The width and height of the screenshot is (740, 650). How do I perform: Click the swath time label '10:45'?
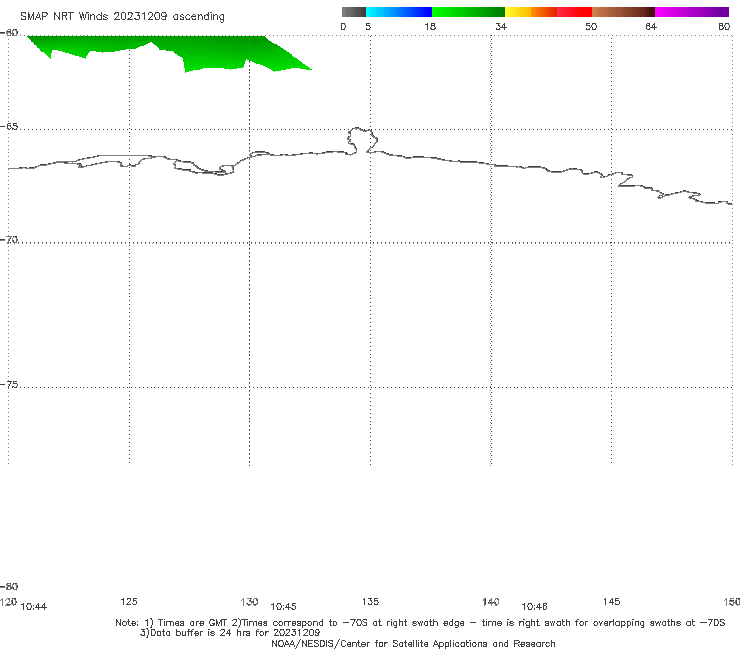283,607
